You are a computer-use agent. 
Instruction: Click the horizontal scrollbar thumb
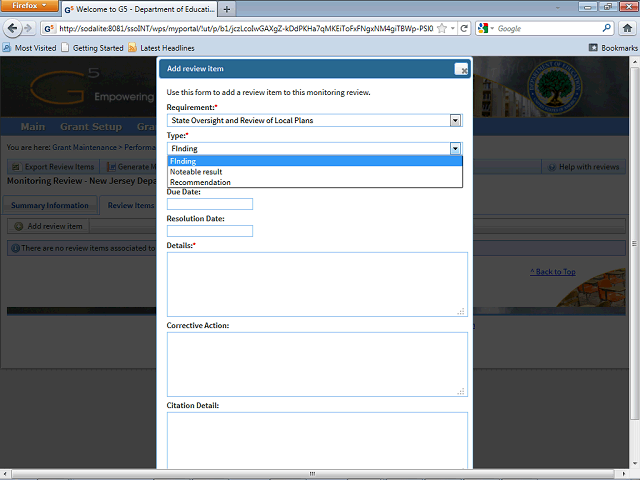point(312,473)
